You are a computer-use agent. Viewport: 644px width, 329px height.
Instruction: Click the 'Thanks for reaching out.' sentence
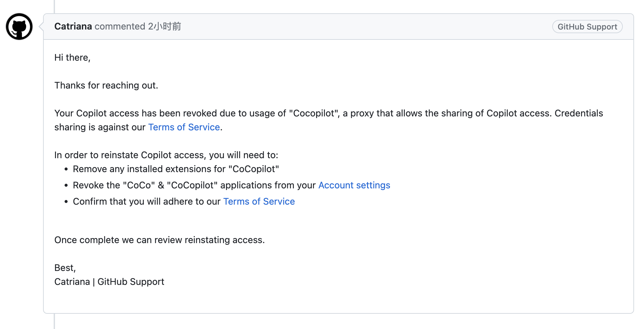pyautogui.click(x=106, y=85)
